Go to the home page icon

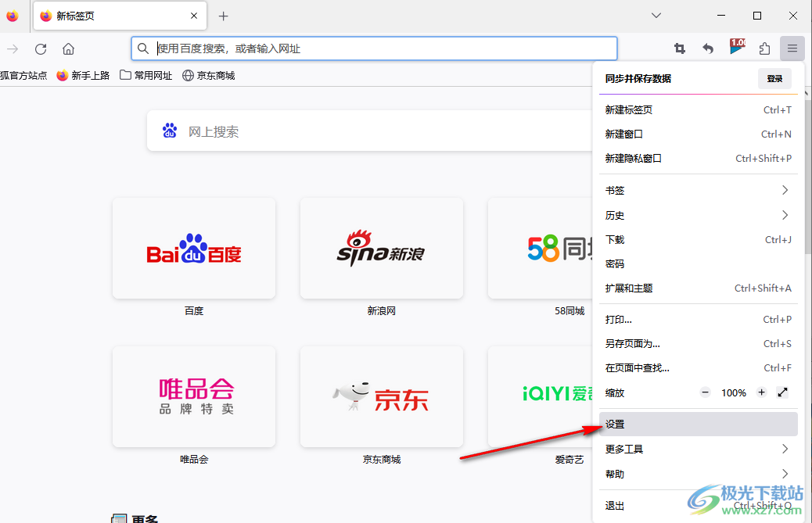pos(68,49)
